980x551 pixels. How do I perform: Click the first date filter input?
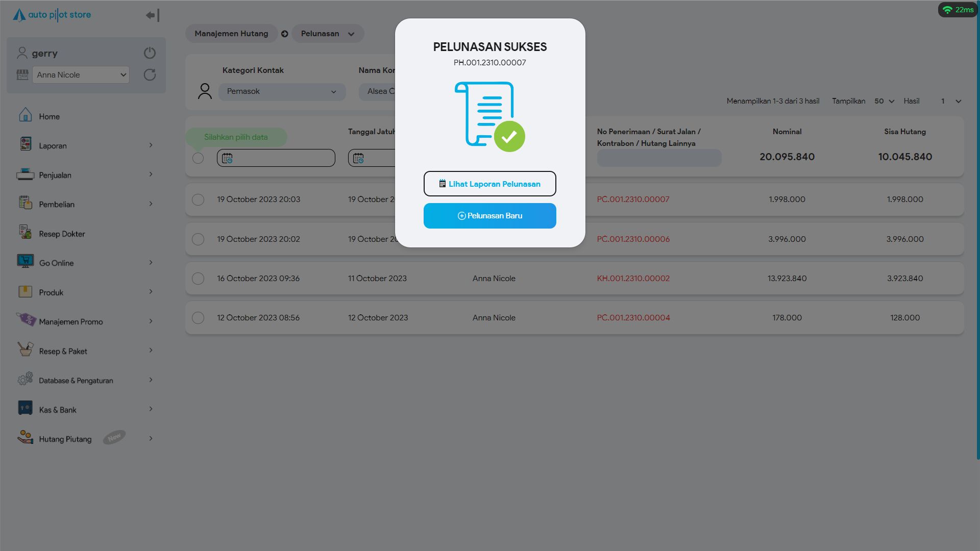click(x=276, y=158)
